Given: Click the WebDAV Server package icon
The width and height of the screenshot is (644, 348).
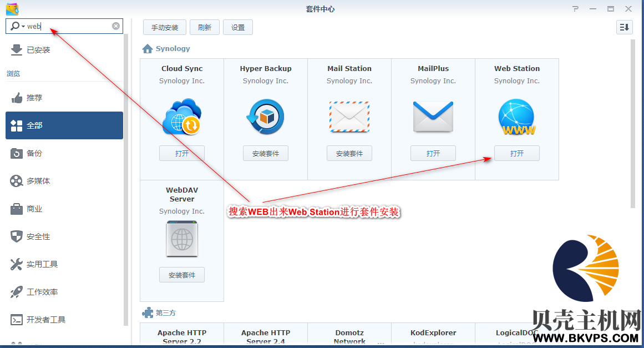Looking at the screenshot, I should (182, 239).
